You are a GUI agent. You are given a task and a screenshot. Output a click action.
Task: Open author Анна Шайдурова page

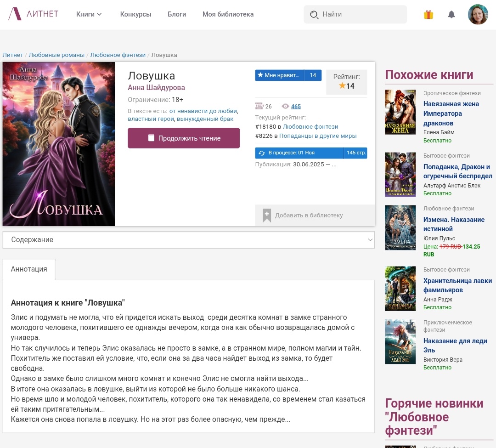tap(156, 88)
